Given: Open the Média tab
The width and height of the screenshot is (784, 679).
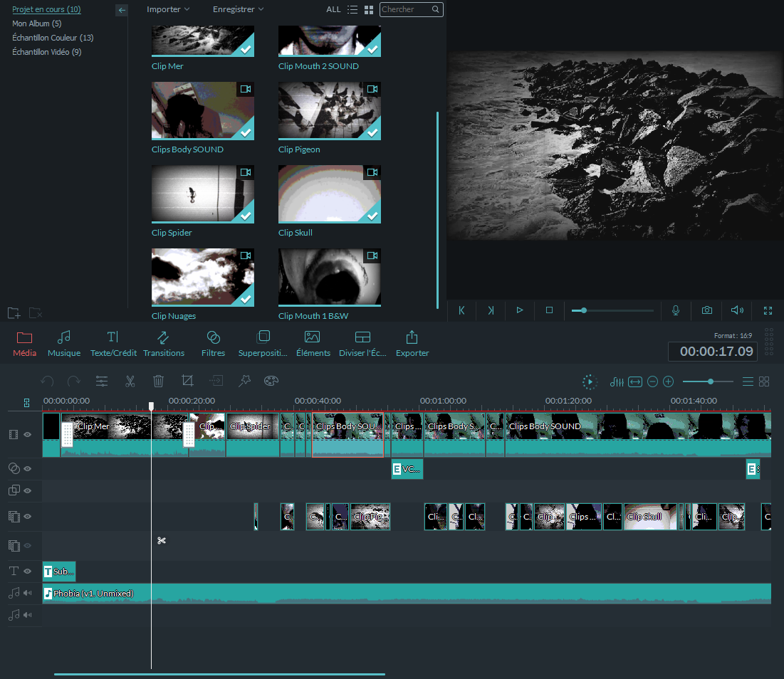Looking at the screenshot, I should click(x=24, y=344).
